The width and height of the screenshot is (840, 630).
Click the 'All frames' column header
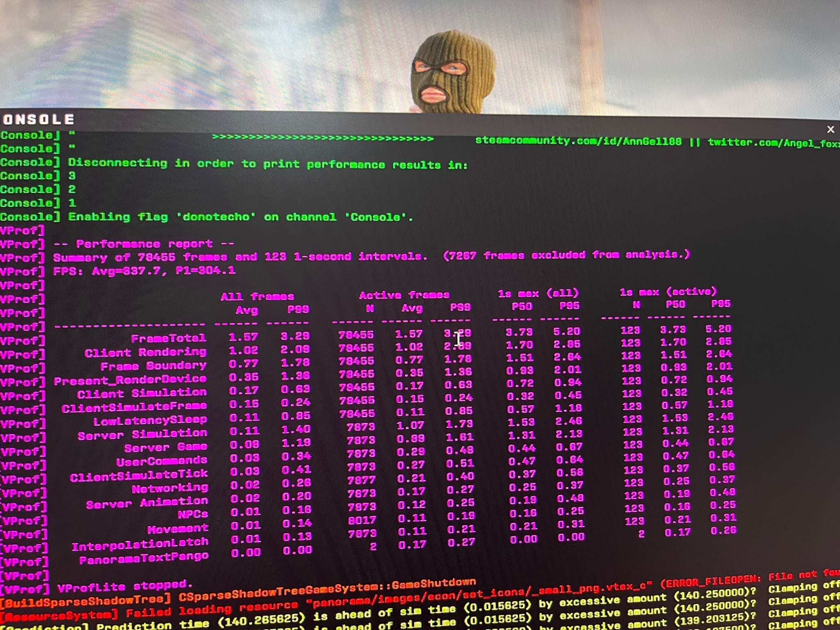pos(257,296)
